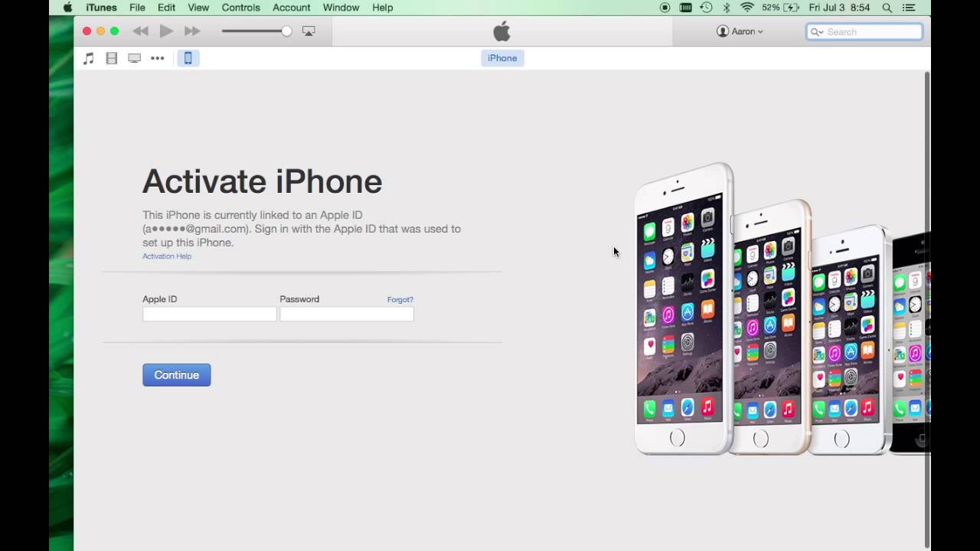Open the Window menu
Viewport: 980px width, 551px height.
pyautogui.click(x=341, y=8)
